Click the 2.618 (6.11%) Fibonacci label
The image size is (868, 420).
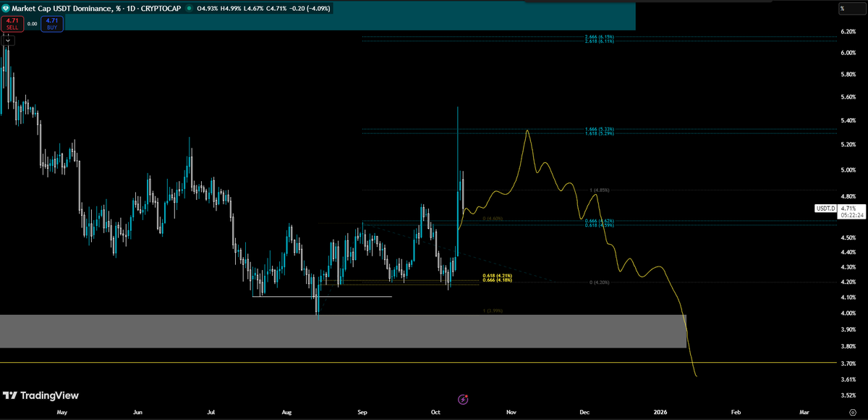tap(600, 41)
